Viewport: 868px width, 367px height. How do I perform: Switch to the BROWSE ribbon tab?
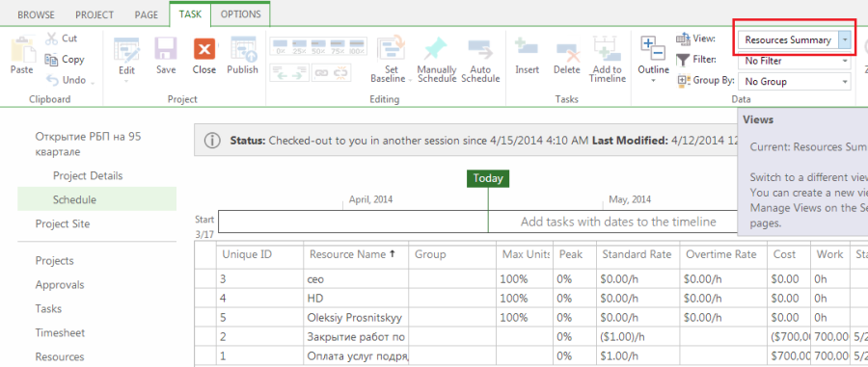36,14
